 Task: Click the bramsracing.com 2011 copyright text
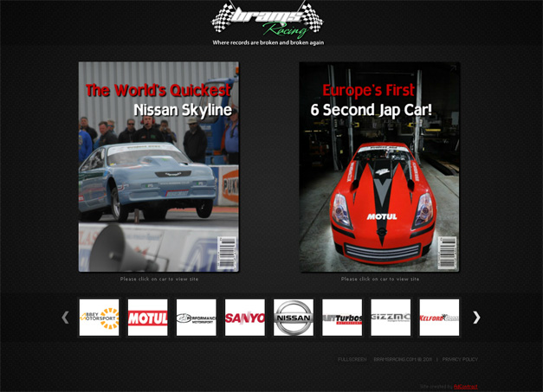[403, 359]
